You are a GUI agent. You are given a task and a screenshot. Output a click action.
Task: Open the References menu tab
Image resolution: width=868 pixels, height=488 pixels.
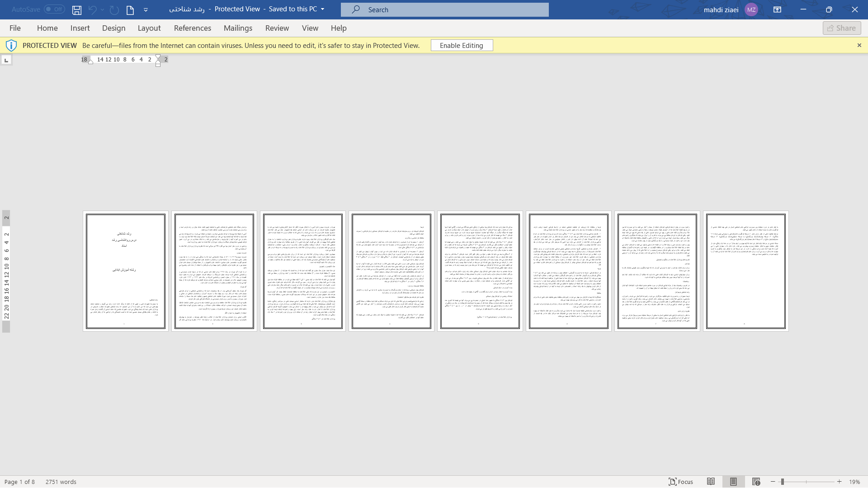pyautogui.click(x=192, y=28)
